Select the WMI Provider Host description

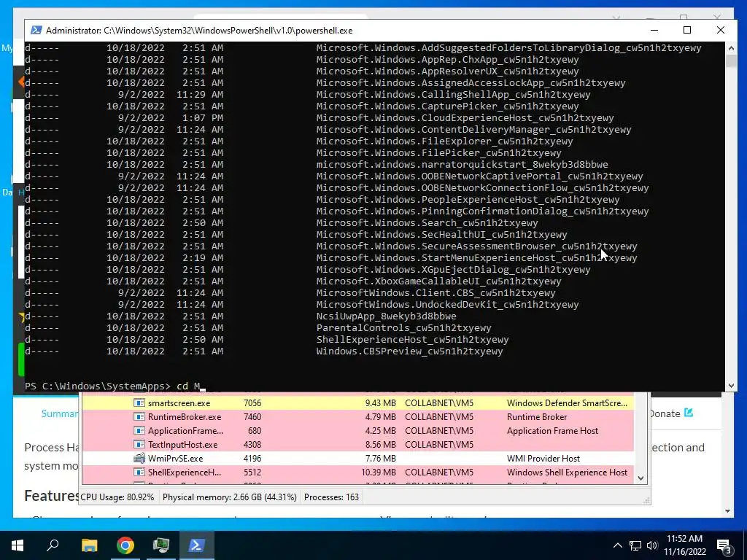(x=543, y=459)
